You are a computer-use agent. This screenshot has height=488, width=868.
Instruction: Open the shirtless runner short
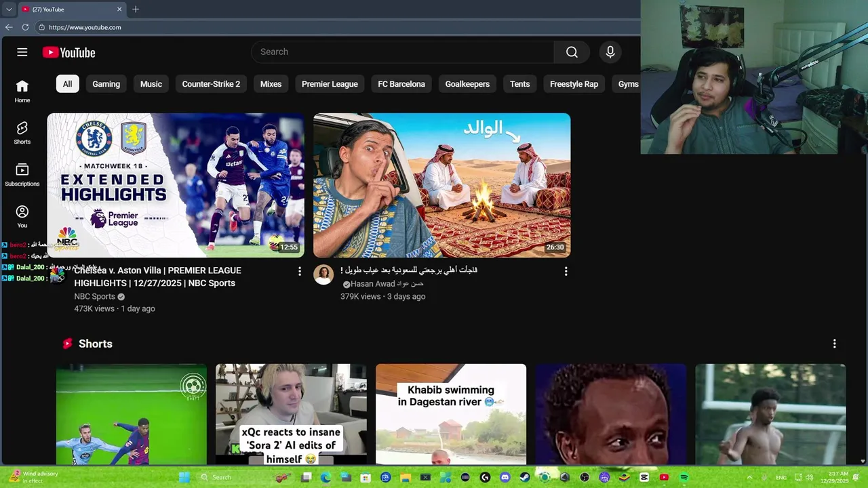770,414
